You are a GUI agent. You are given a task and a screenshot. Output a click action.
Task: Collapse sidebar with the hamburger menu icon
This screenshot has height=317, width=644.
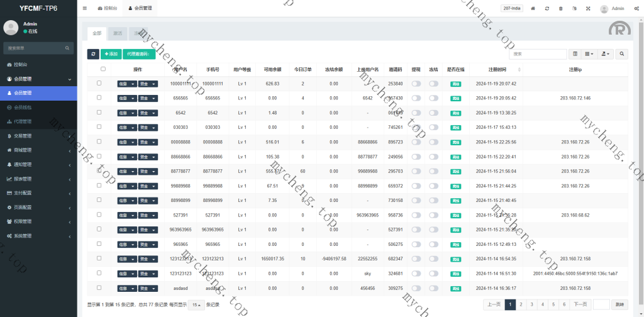[x=85, y=9]
